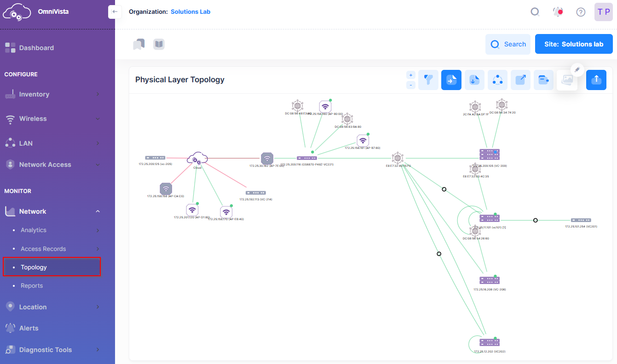The image size is (617, 364).
Task: Click the help question mark icon
Action: point(581,12)
